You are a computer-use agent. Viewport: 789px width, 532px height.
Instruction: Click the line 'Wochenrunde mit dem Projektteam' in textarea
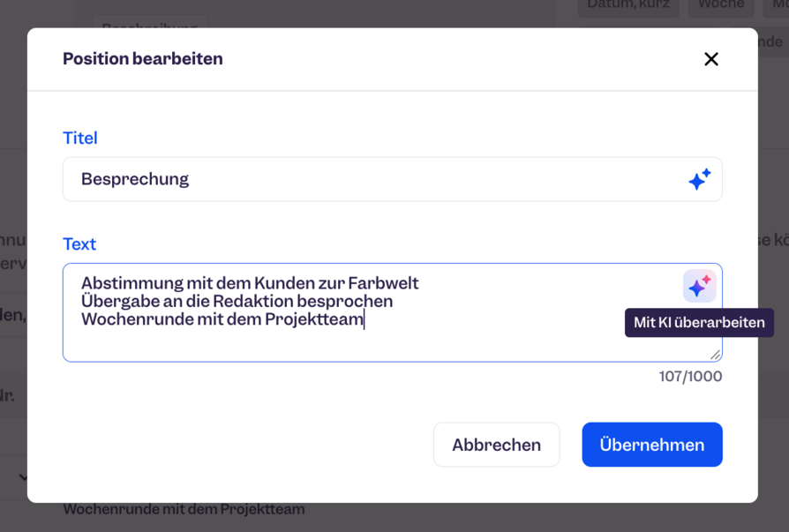tap(222, 319)
